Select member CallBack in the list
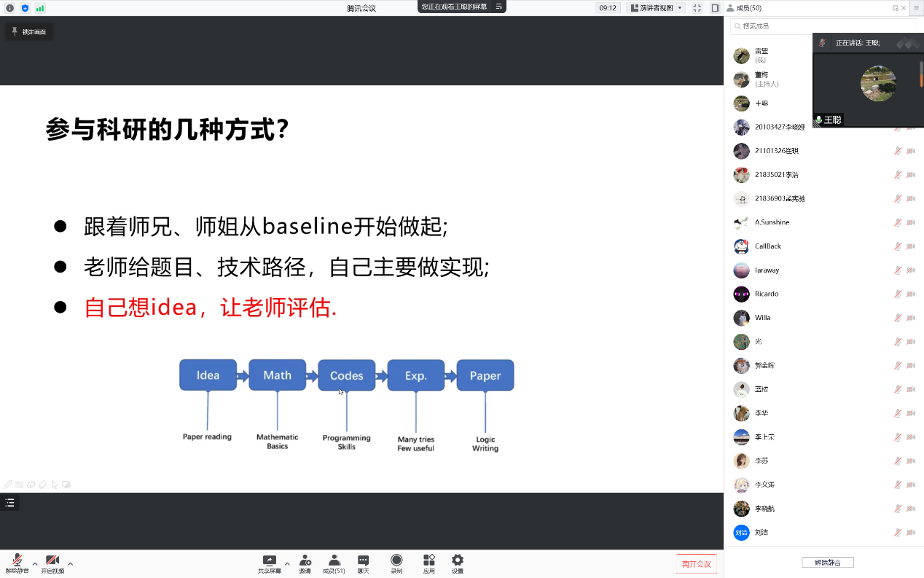 pos(767,246)
